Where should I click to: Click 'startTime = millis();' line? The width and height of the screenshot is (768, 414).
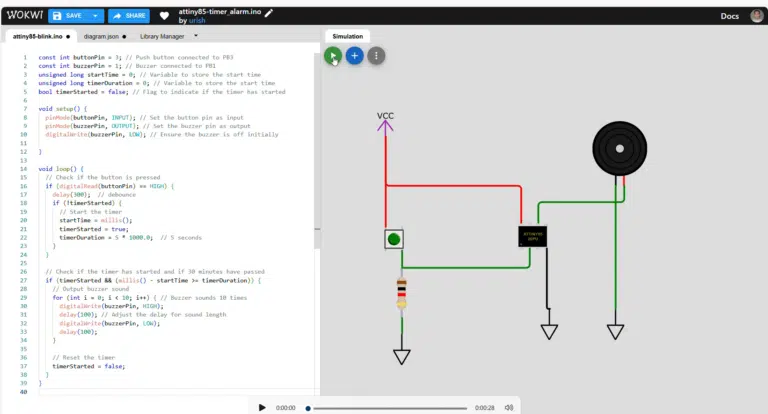click(x=96, y=220)
